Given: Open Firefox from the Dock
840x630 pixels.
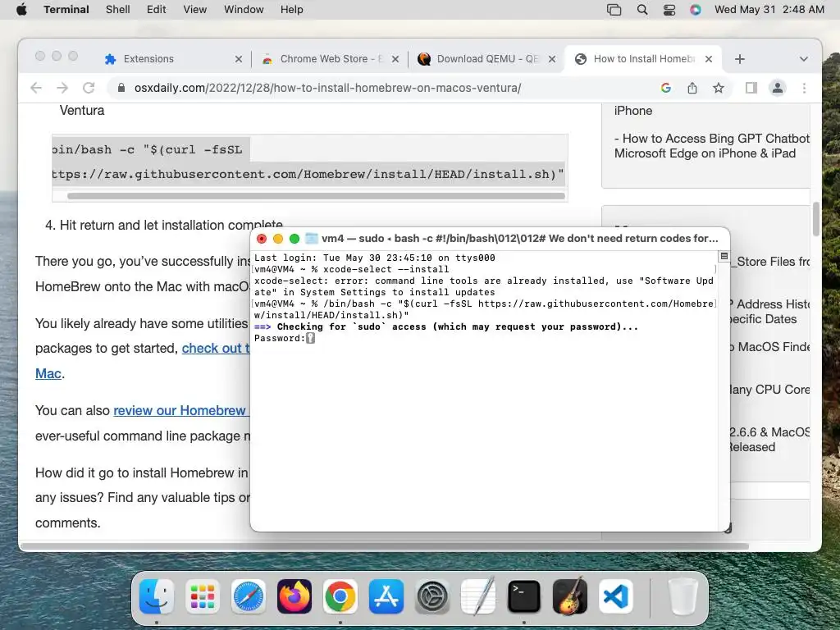Looking at the screenshot, I should [x=294, y=596].
